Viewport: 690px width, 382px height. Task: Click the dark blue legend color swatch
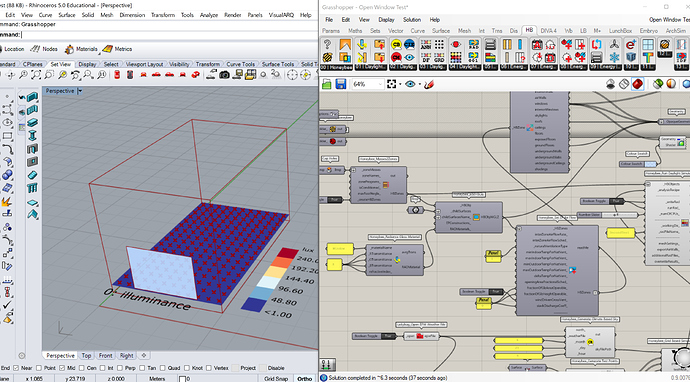254,305
